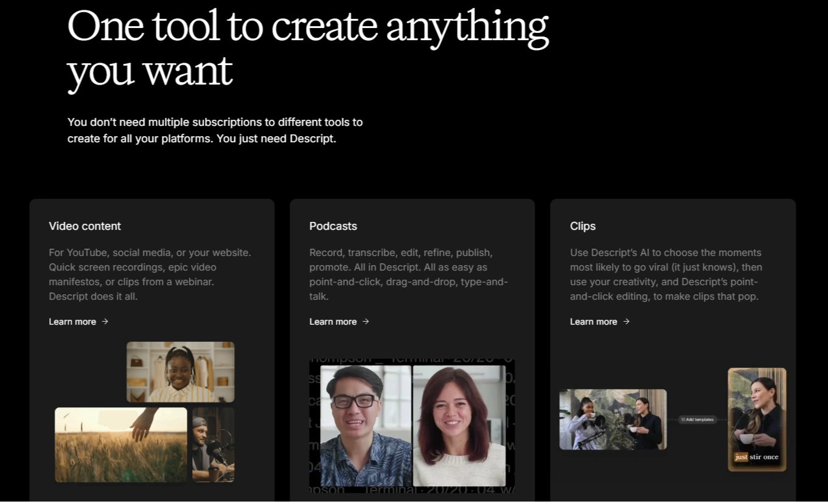Screen dimensions: 828x504
Task: Click the woman in white sweater image
Action: tap(459, 426)
